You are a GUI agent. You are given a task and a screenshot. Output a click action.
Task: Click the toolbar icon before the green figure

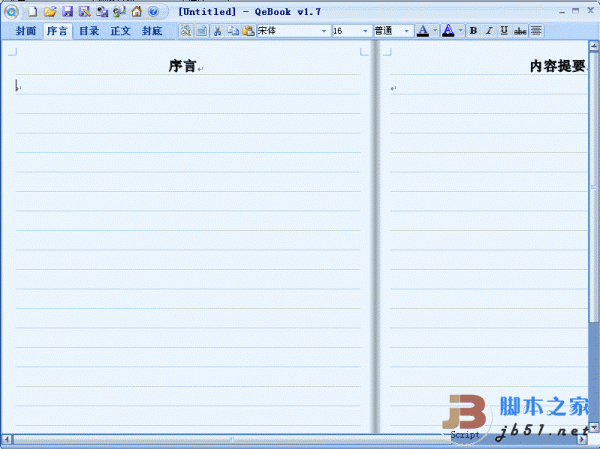[x=102, y=11]
